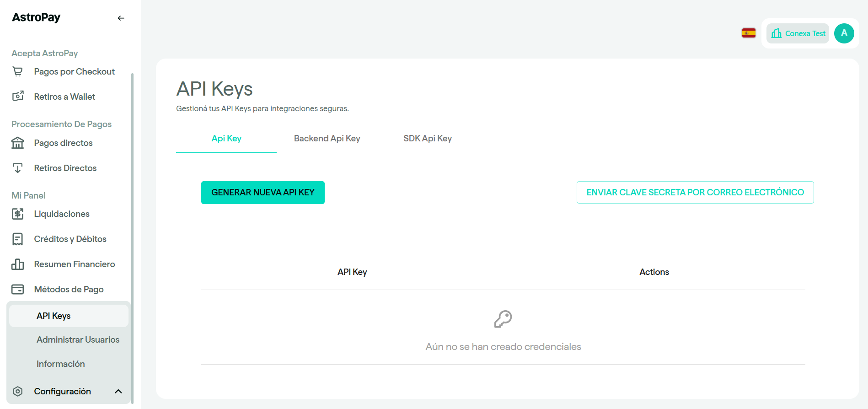Click 'Gestioná tus API Keys' description text
This screenshot has height=409, width=868.
pyautogui.click(x=263, y=108)
